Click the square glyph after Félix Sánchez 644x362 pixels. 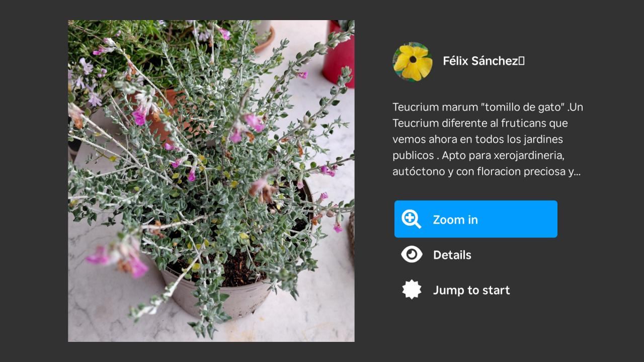(522, 61)
